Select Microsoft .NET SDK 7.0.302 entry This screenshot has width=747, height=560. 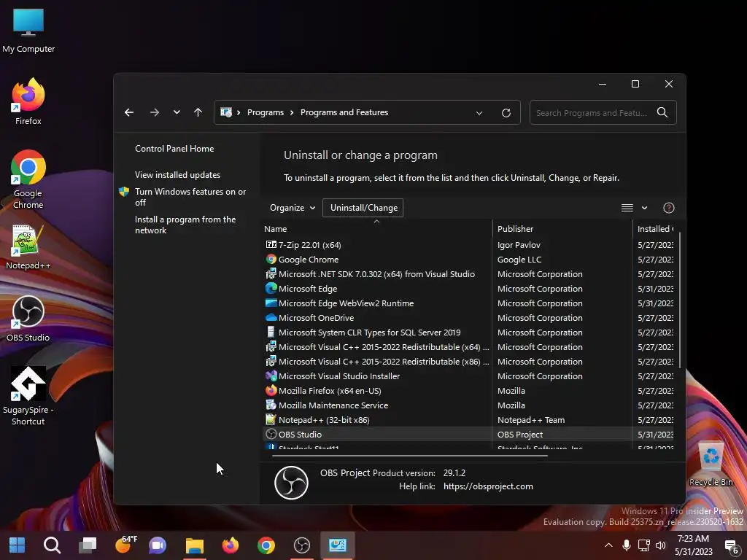point(469,274)
